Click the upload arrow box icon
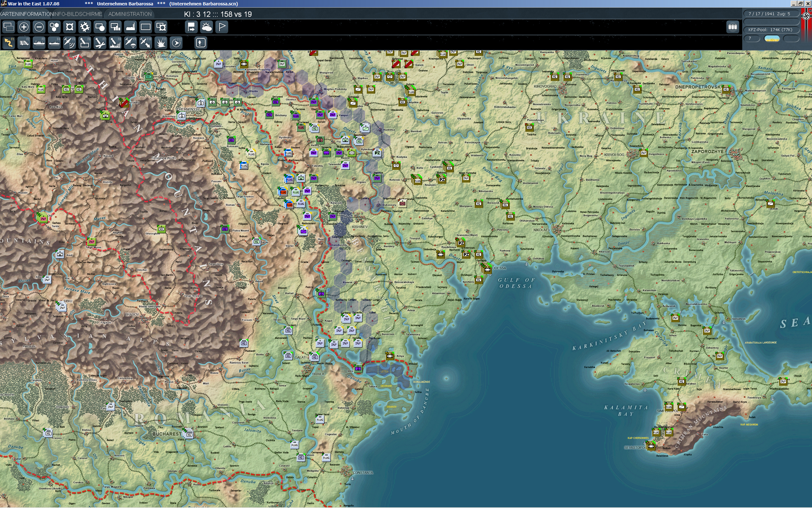The height and width of the screenshot is (508, 812). click(201, 43)
